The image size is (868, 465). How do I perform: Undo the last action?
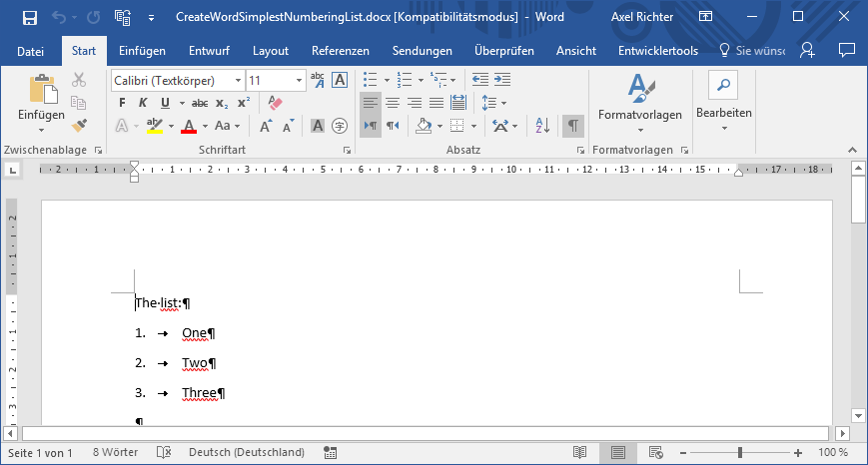[x=59, y=17]
